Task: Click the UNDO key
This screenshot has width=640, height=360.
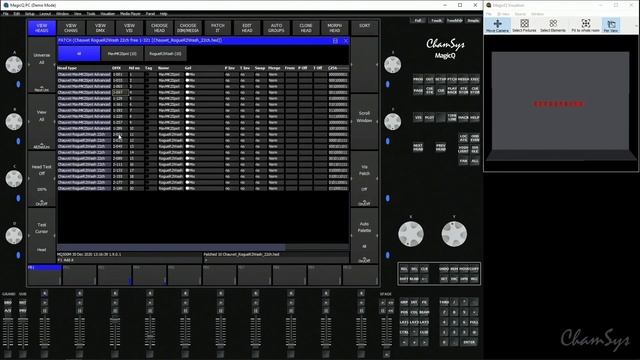Action: (444, 269)
